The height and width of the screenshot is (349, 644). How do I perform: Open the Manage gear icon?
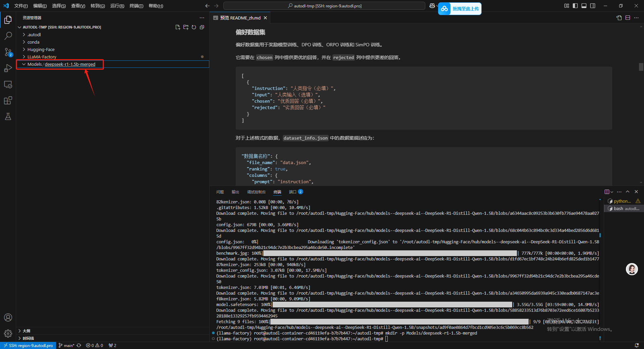click(x=8, y=334)
